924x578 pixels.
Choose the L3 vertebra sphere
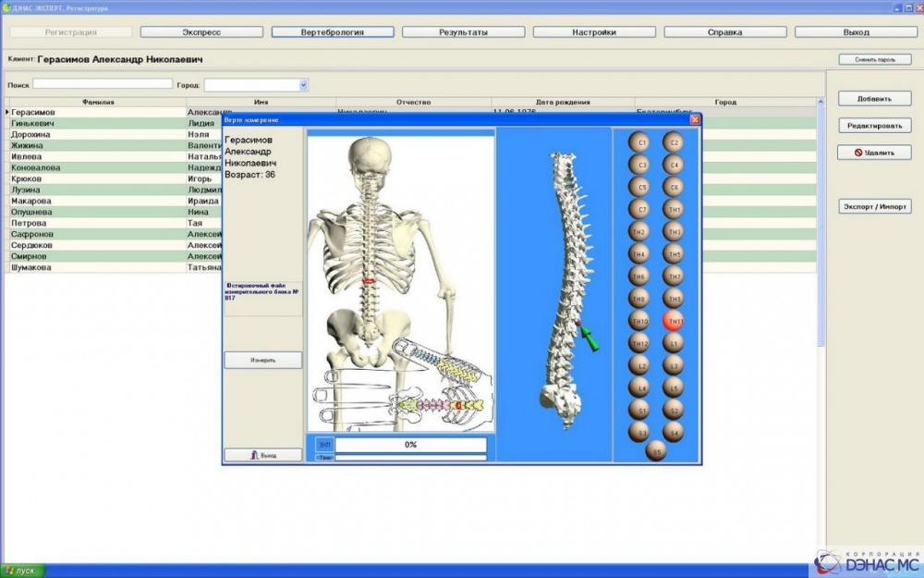click(x=675, y=365)
